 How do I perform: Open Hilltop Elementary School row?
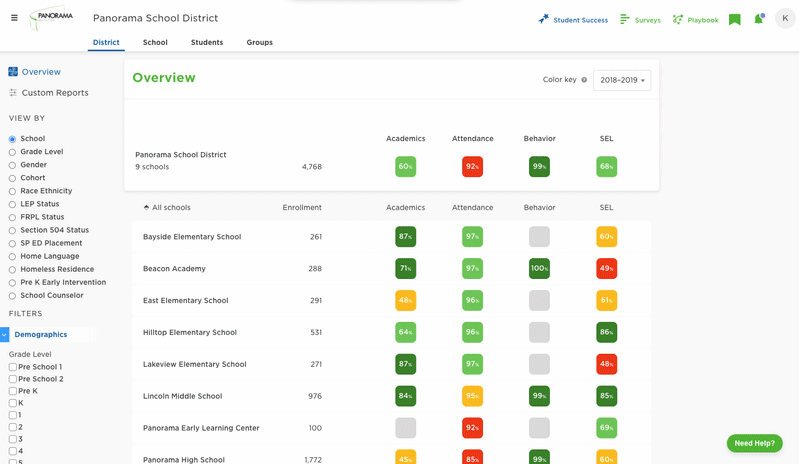[x=391, y=332]
